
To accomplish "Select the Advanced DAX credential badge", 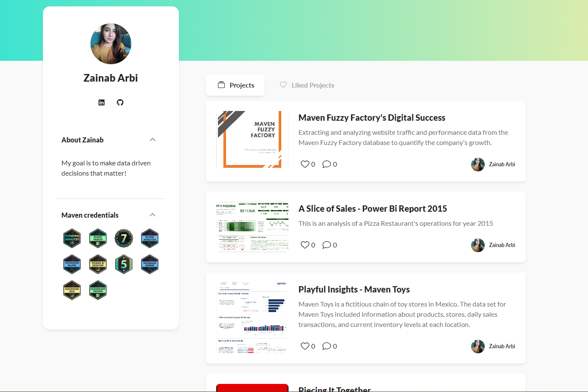I will click(x=72, y=290).
